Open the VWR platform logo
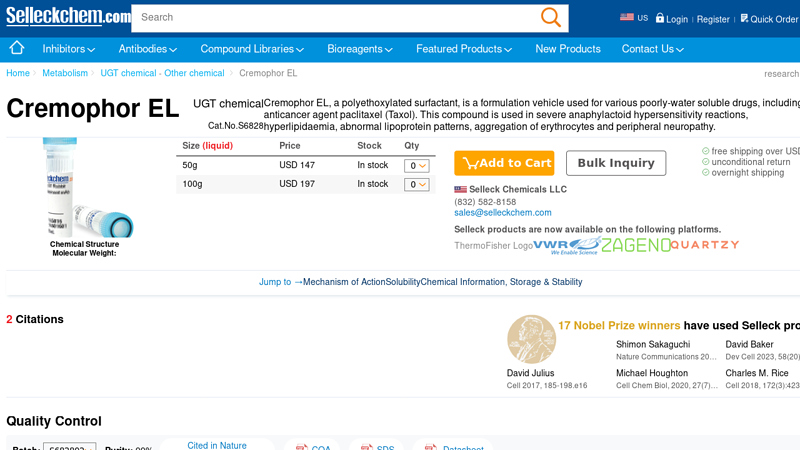Viewport: 800px width, 450px height. pyautogui.click(x=566, y=245)
